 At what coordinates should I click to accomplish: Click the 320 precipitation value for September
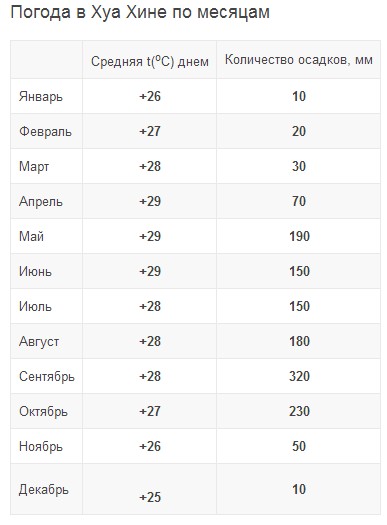click(299, 376)
